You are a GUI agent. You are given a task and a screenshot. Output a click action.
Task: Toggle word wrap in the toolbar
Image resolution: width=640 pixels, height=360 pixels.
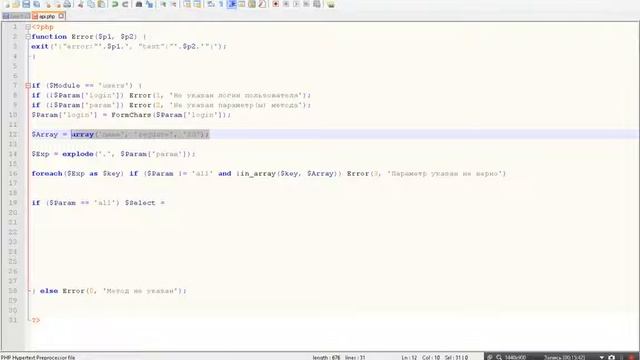(x=211, y=4)
